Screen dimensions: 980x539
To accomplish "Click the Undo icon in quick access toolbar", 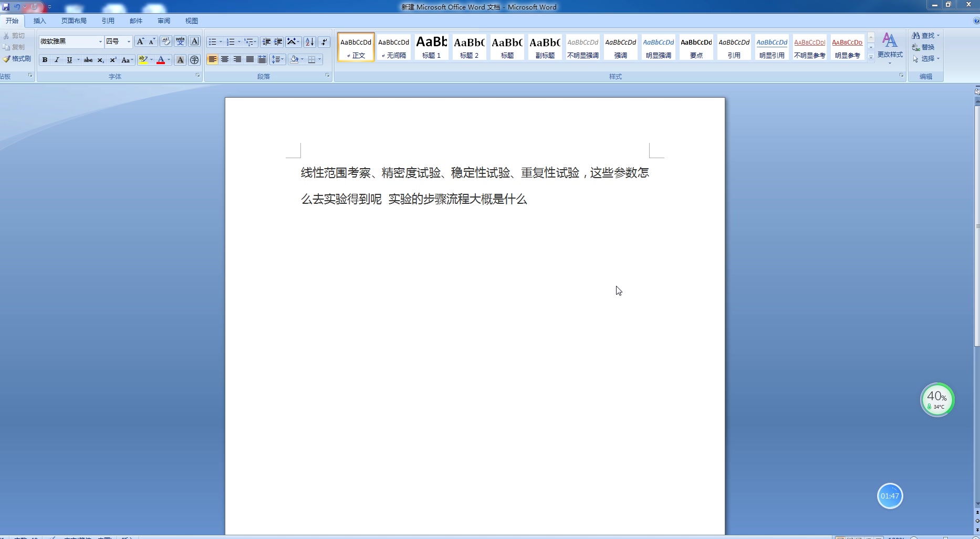I will (x=17, y=7).
